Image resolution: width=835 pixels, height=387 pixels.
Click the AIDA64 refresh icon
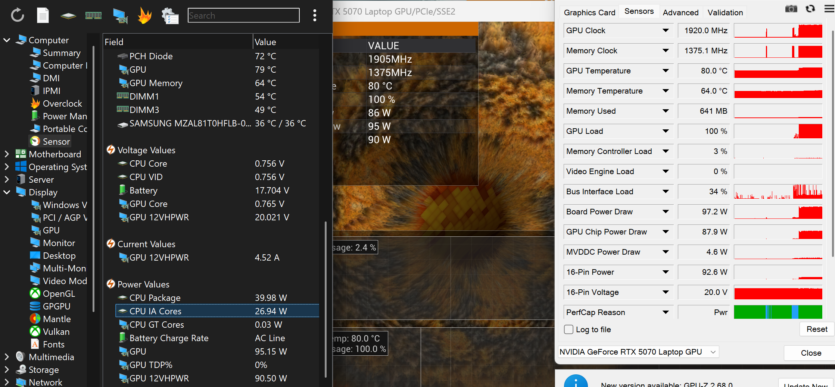[17, 15]
